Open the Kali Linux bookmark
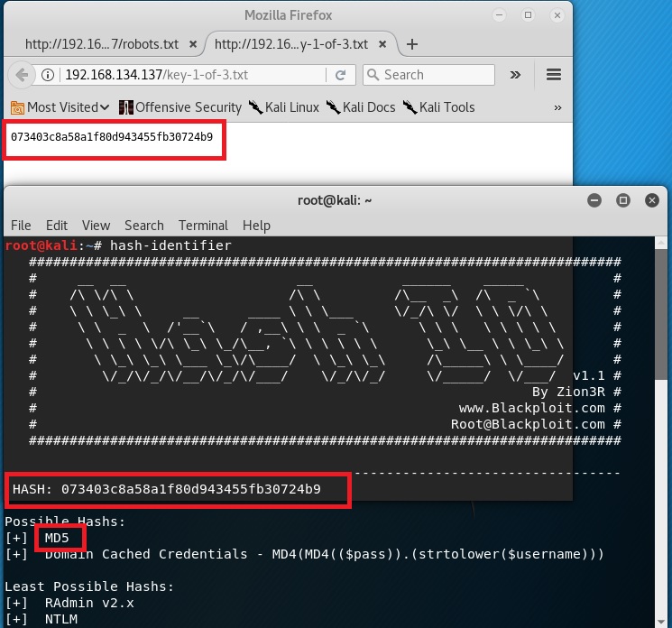Viewport: 672px width, 628px height. (283, 106)
